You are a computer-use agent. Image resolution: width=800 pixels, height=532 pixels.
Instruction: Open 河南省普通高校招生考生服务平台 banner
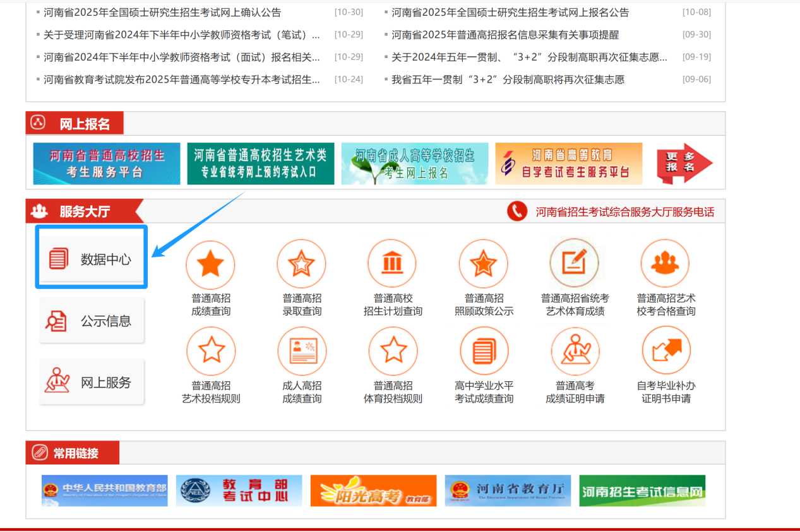click(x=106, y=163)
